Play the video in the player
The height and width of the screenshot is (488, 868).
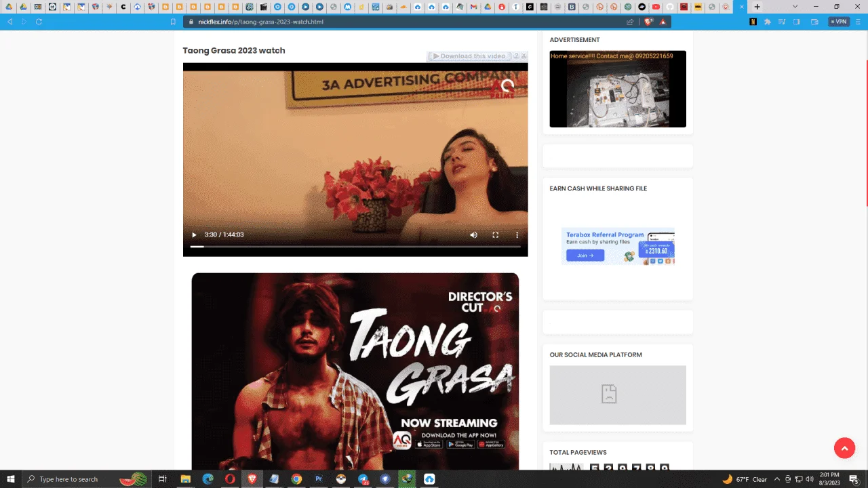(194, 235)
